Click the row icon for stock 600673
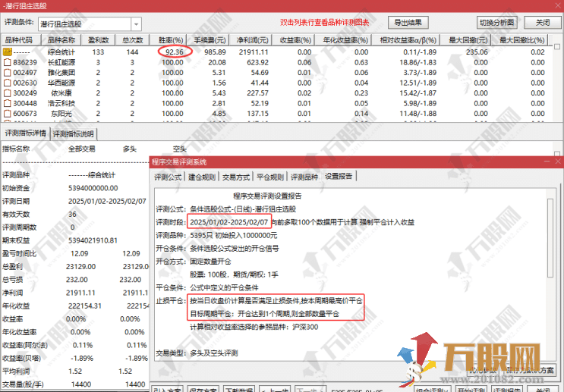The width and height of the screenshot is (564, 392). (7, 114)
